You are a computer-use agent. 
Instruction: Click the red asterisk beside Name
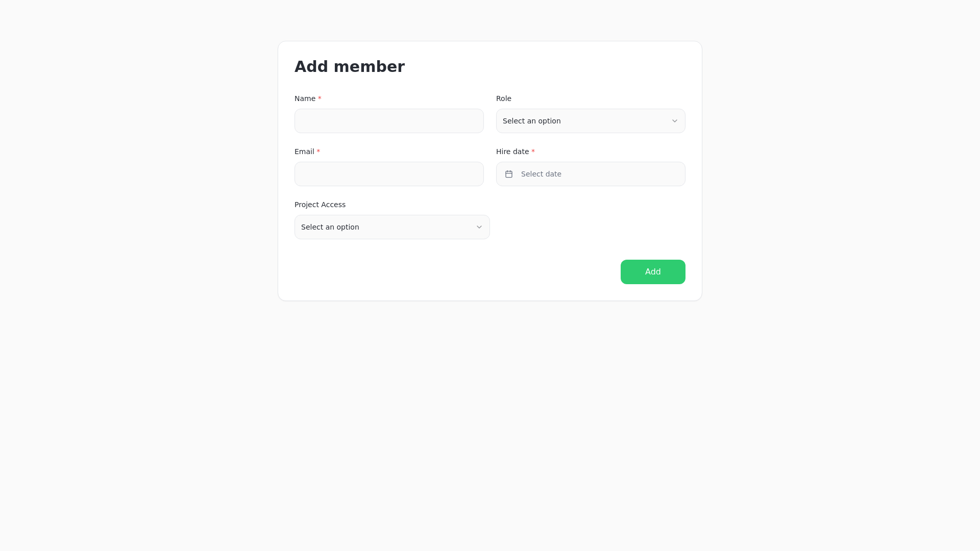coord(320,98)
